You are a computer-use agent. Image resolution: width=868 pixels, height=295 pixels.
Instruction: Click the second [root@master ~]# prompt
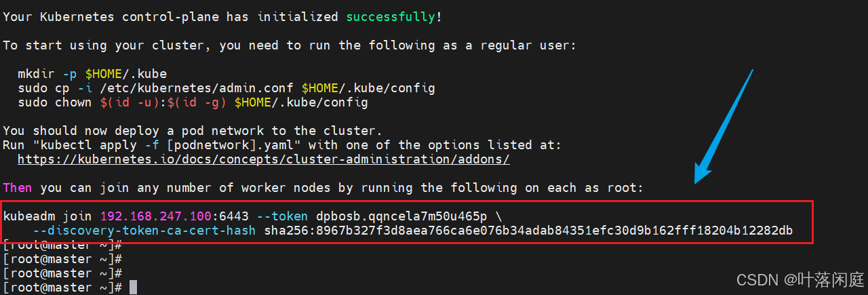click(x=62, y=259)
